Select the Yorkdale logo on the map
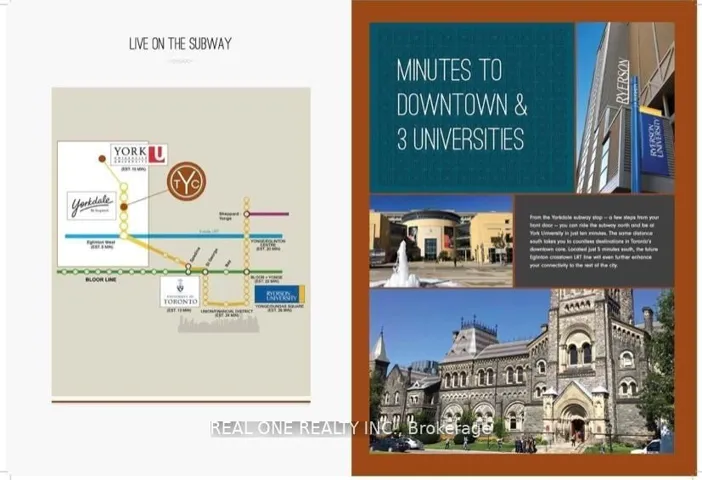 [x=94, y=206]
